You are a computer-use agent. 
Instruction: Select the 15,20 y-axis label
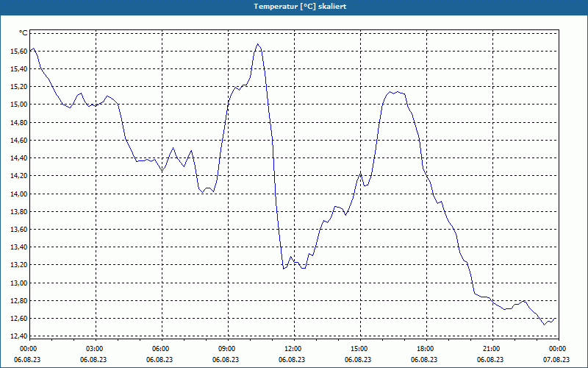tap(19, 87)
